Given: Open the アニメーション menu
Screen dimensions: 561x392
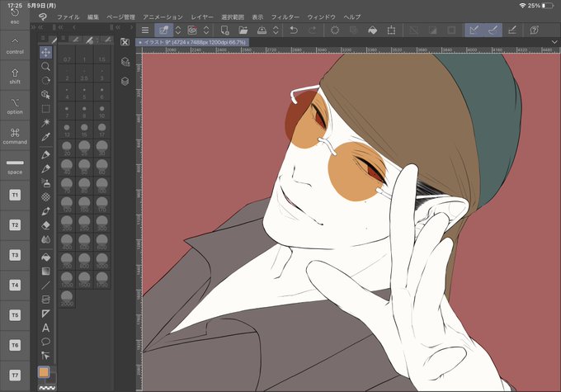Looking at the screenshot, I should coord(163,17).
